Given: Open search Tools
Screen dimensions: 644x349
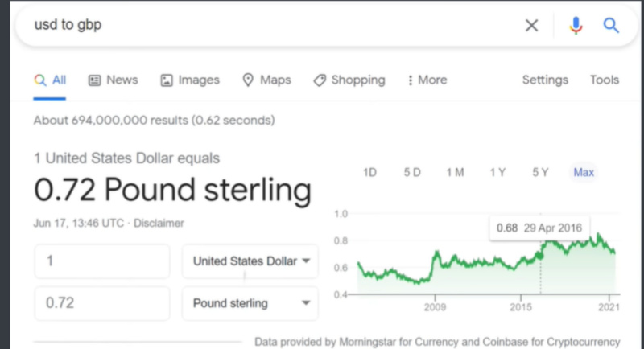Looking at the screenshot, I should click(605, 80).
